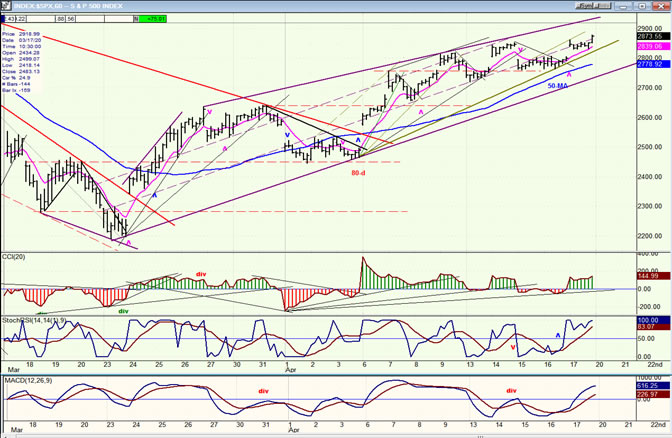Select the Close 2483.13 data row
The width and height of the screenshot is (672, 438).
(21, 71)
